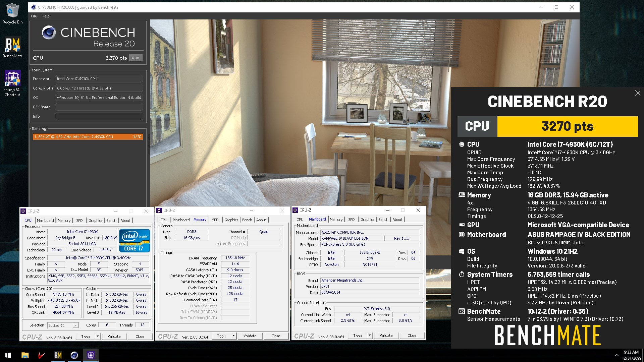Open Bench tab in left CPU-Z window
This screenshot has width=644, height=362.
111,220
